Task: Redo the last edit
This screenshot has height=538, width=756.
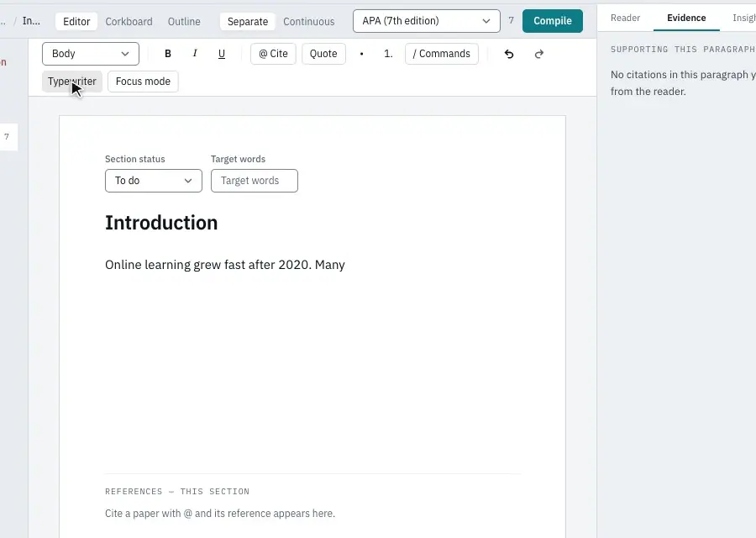Action: click(x=539, y=54)
